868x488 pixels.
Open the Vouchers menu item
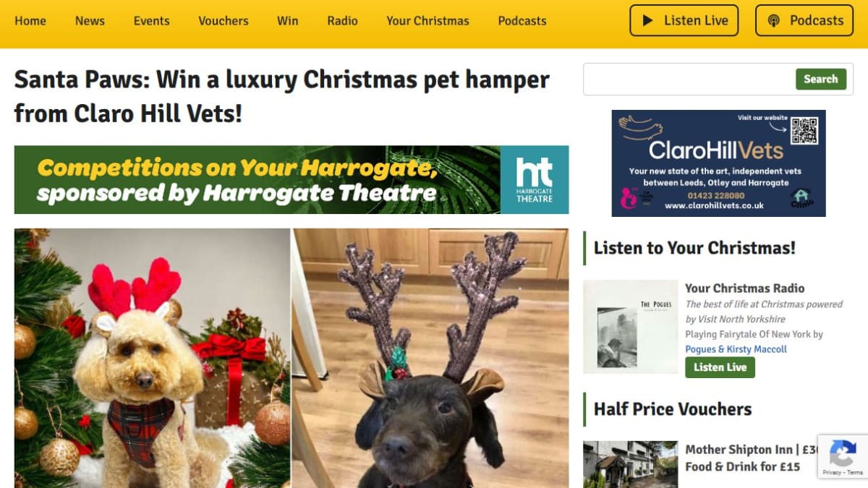click(x=224, y=20)
